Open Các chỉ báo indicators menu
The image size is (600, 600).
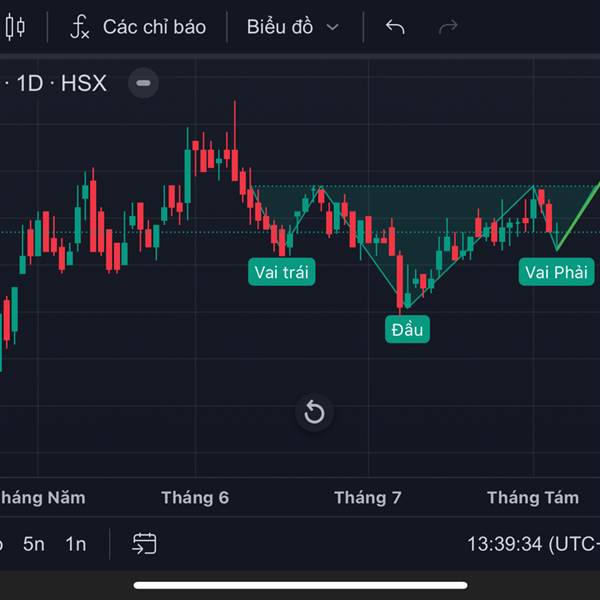point(154,27)
